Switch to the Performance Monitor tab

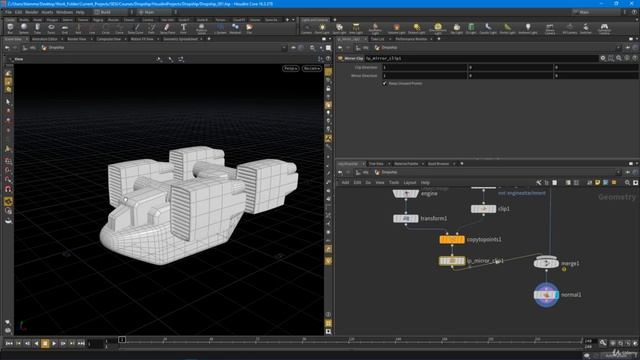coord(411,39)
